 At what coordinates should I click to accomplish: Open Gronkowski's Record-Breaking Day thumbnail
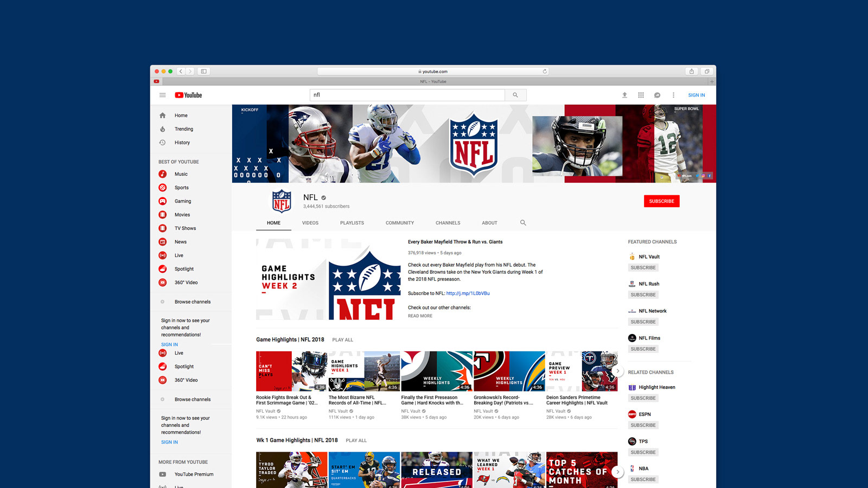coord(509,371)
